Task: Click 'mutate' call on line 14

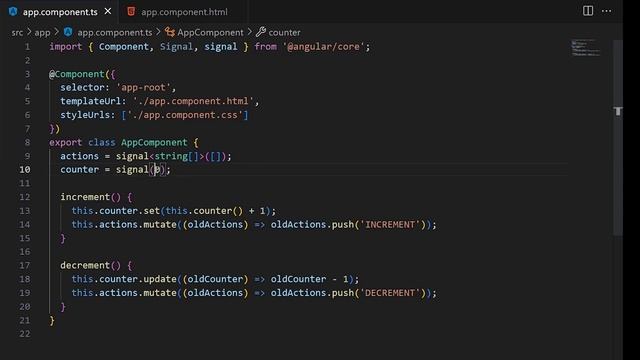Action: pos(160,224)
